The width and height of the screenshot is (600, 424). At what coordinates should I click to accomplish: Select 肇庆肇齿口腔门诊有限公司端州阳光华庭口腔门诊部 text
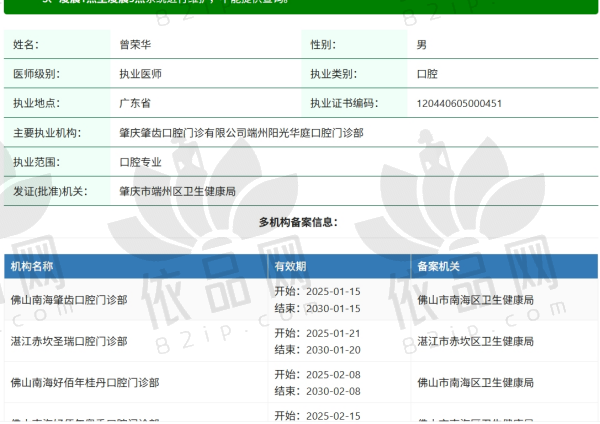pyautogui.click(x=241, y=133)
